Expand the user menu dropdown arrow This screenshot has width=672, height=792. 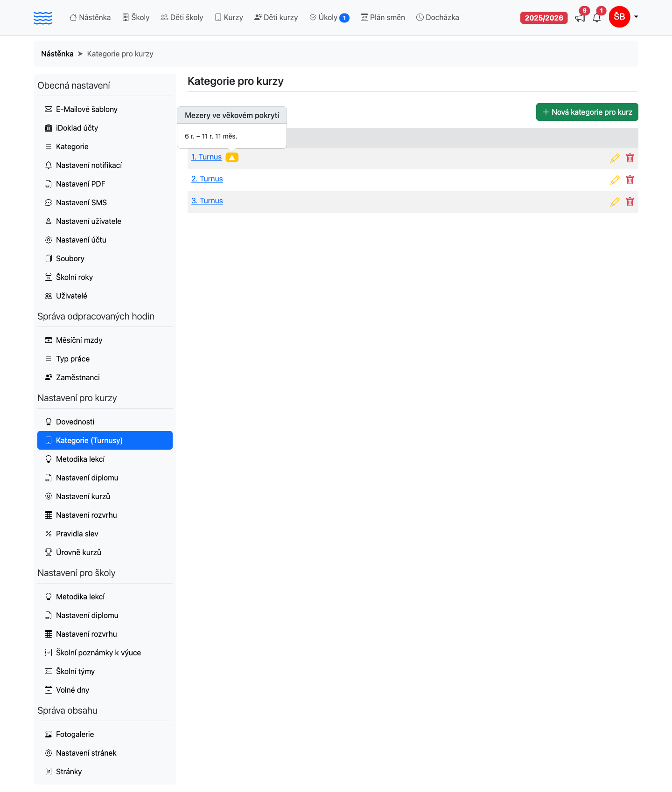(x=636, y=17)
